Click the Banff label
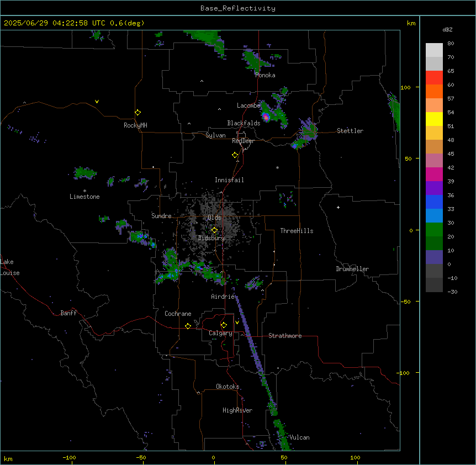 (x=68, y=313)
